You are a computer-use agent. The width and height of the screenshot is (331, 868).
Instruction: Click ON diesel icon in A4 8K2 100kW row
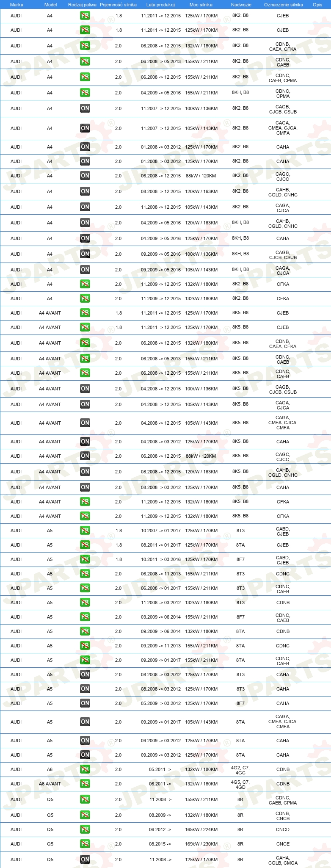pos(85,108)
